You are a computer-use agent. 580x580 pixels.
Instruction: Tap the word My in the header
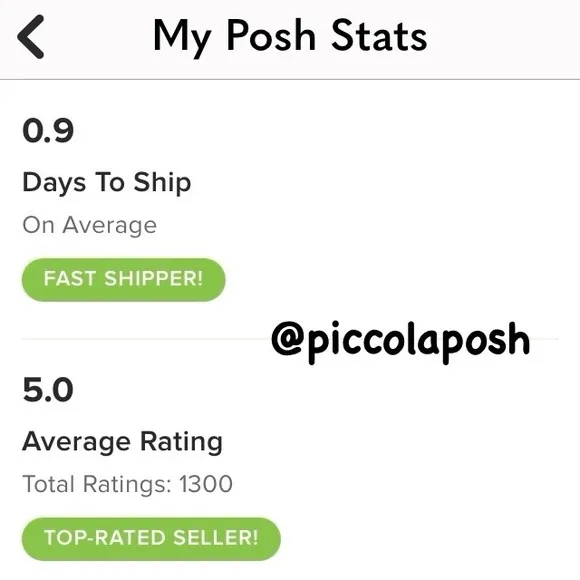pyautogui.click(x=182, y=38)
